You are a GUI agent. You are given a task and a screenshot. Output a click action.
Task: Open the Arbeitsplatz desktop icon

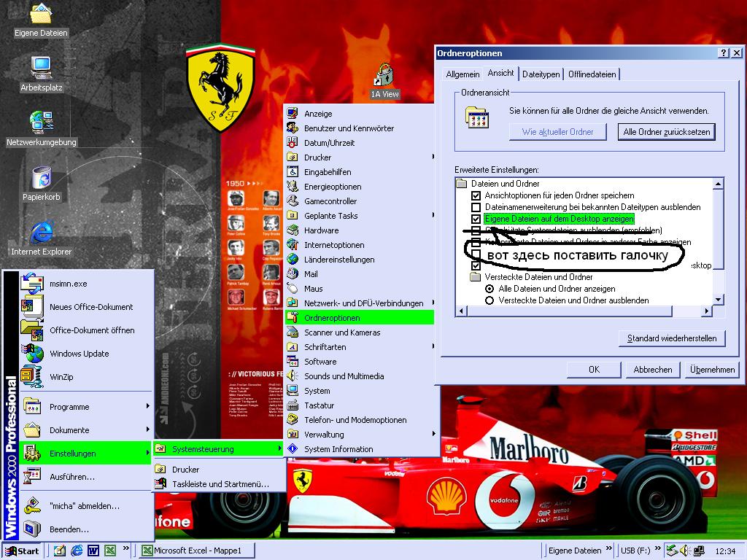tap(41, 74)
